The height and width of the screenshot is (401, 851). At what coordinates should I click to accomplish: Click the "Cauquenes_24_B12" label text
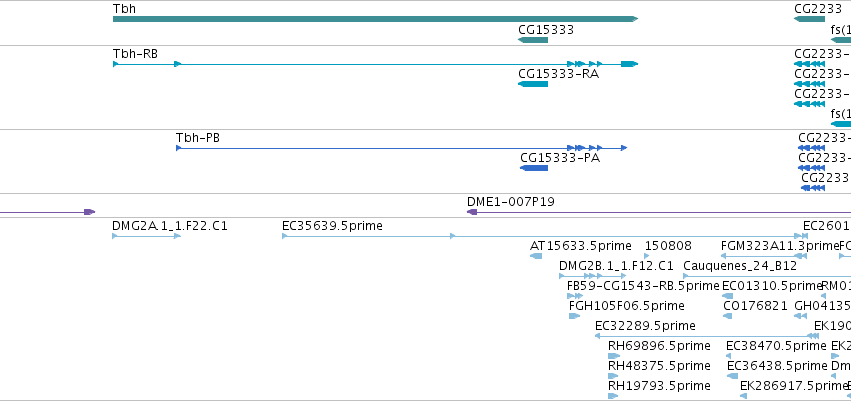tap(740, 266)
